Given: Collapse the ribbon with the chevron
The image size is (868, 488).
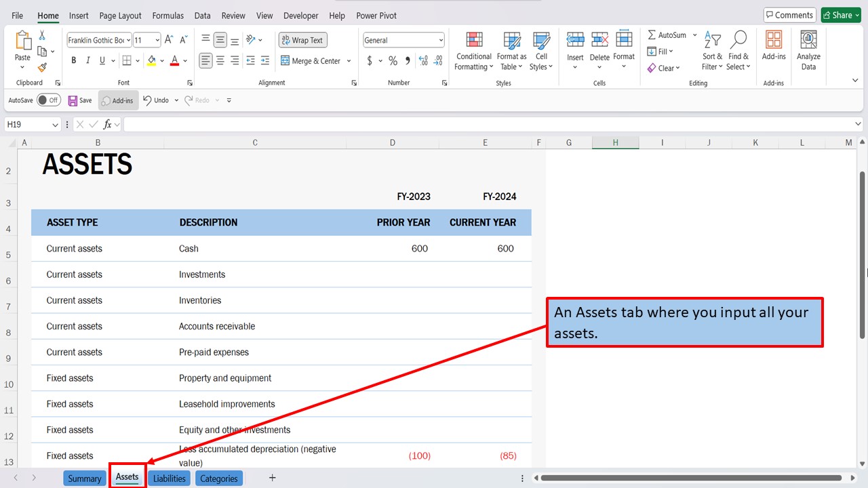Looking at the screenshot, I should pos(855,81).
